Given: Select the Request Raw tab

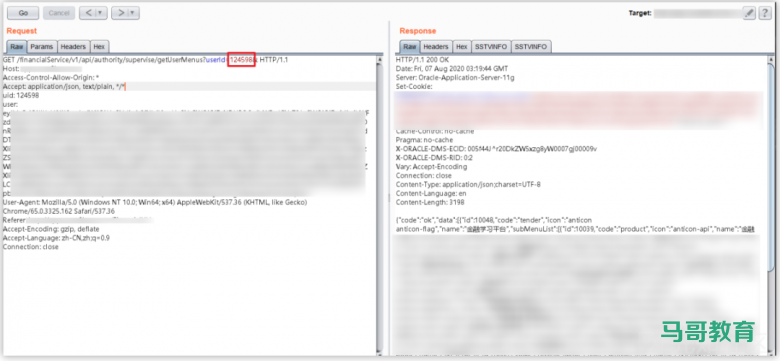Looking at the screenshot, I should [x=16, y=46].
